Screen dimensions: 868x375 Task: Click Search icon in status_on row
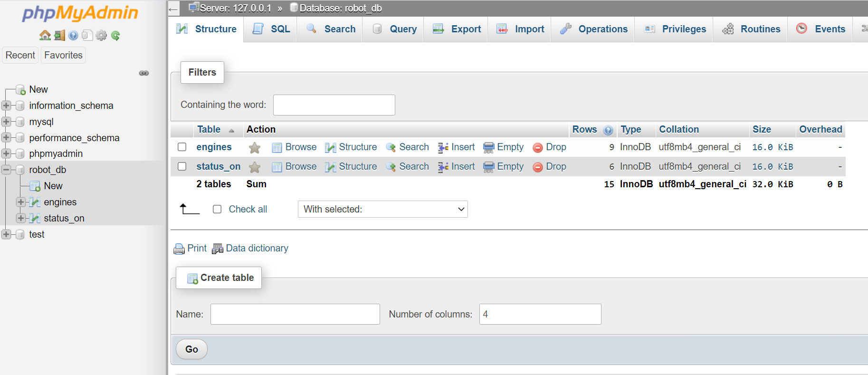coord(391,167)
